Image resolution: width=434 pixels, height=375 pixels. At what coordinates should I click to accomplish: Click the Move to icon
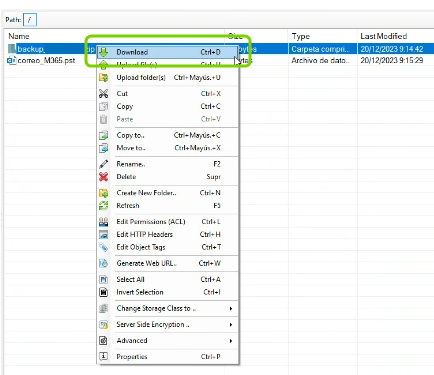point(104,148)
